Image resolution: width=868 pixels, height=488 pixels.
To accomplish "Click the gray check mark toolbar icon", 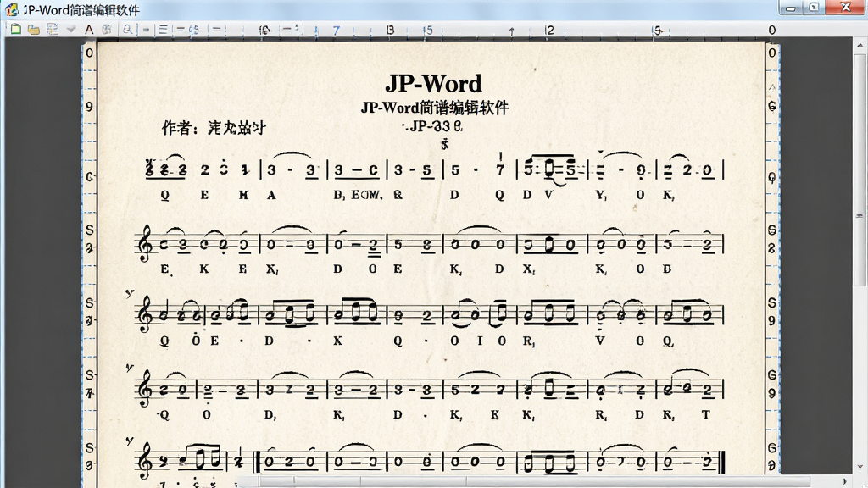I will click(x=71, y=30).
